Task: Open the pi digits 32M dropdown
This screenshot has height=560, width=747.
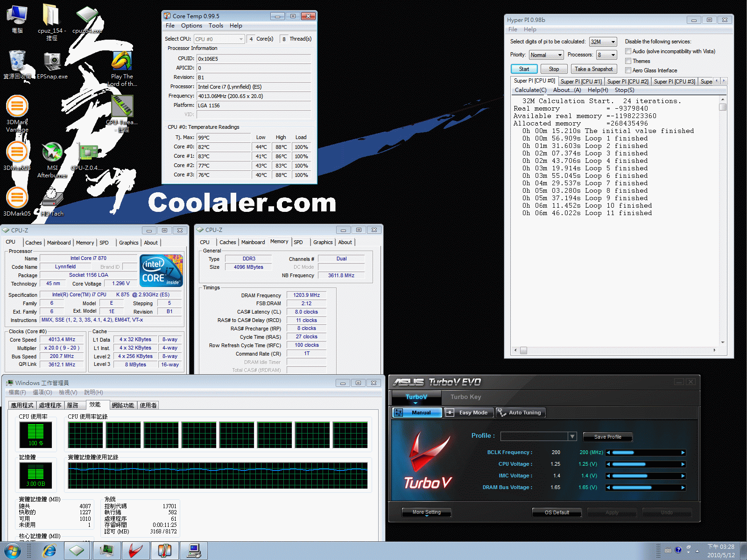Action: 603,42
